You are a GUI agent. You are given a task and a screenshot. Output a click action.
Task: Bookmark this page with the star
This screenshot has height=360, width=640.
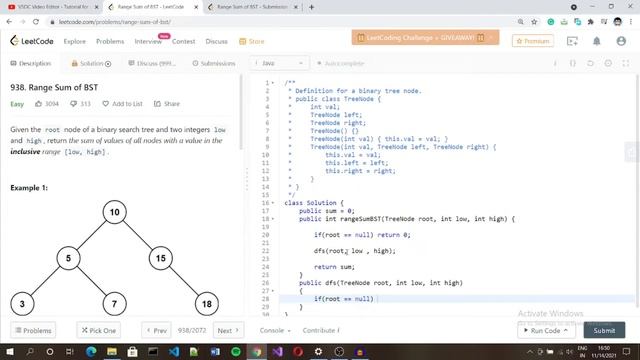tap(534, 22)
